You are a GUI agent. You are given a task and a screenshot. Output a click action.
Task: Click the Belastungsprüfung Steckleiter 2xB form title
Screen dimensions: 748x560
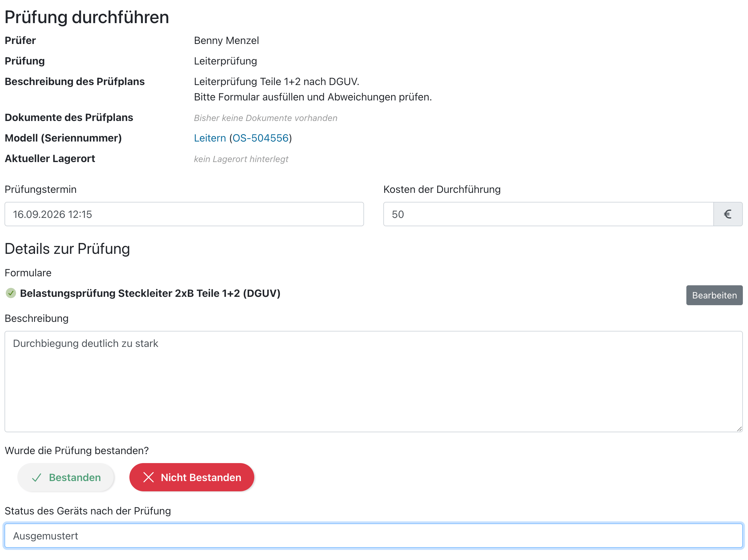coord(150,293)
